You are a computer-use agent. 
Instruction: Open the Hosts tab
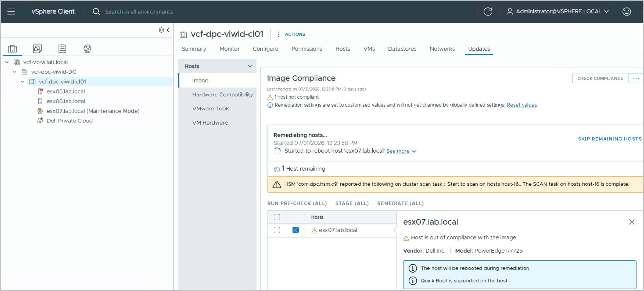[343, 49]
